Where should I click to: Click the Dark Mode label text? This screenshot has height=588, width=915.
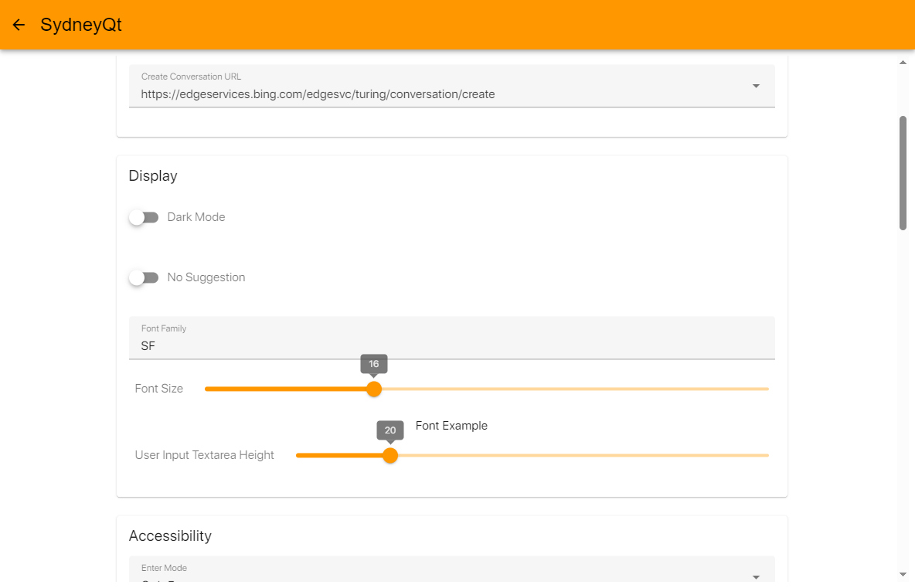coord(196,217)
